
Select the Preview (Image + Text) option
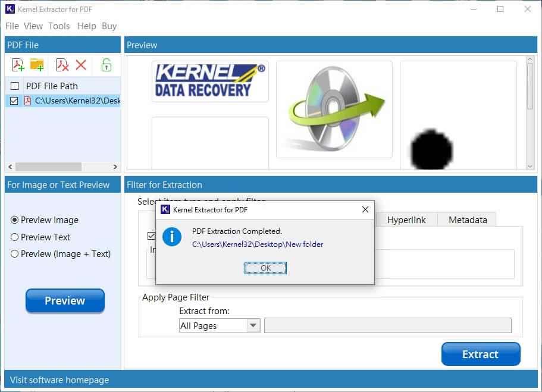pos(14,254)
